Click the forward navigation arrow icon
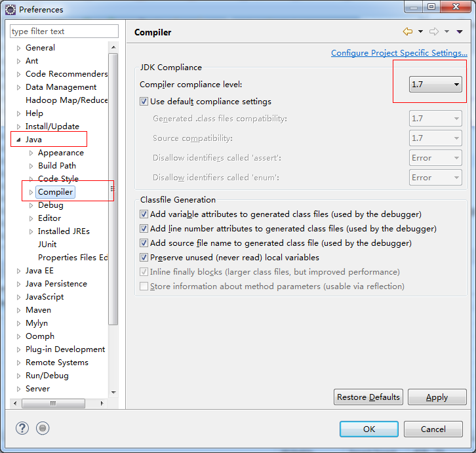The height and width of the screenshot is (453, 476). 434,31
